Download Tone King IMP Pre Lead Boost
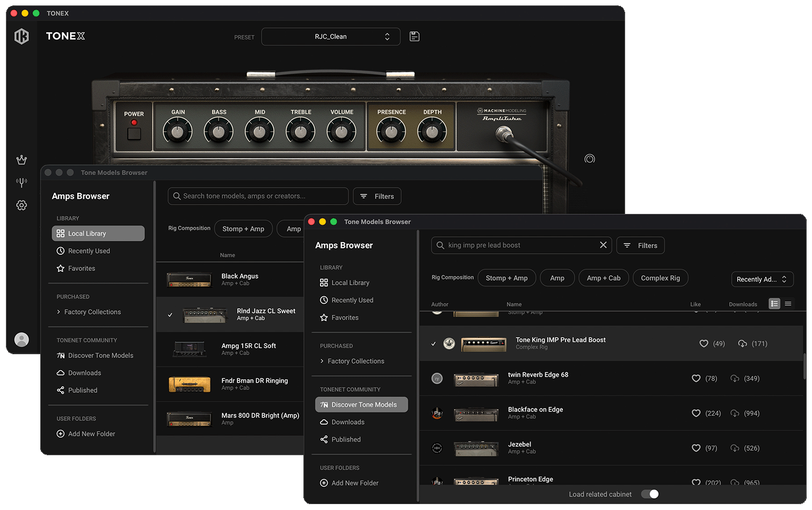This screenshot has height=510, width=812. point(742,343)
